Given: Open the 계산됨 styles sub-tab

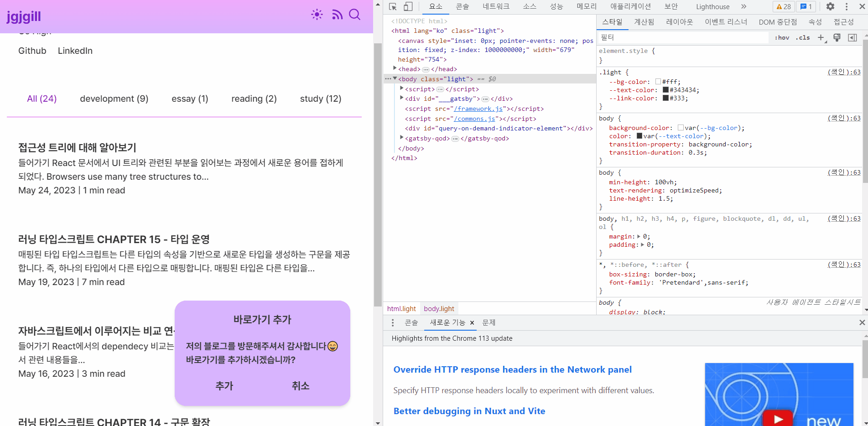Looking at the screenshot, I should tap(644, 22).
